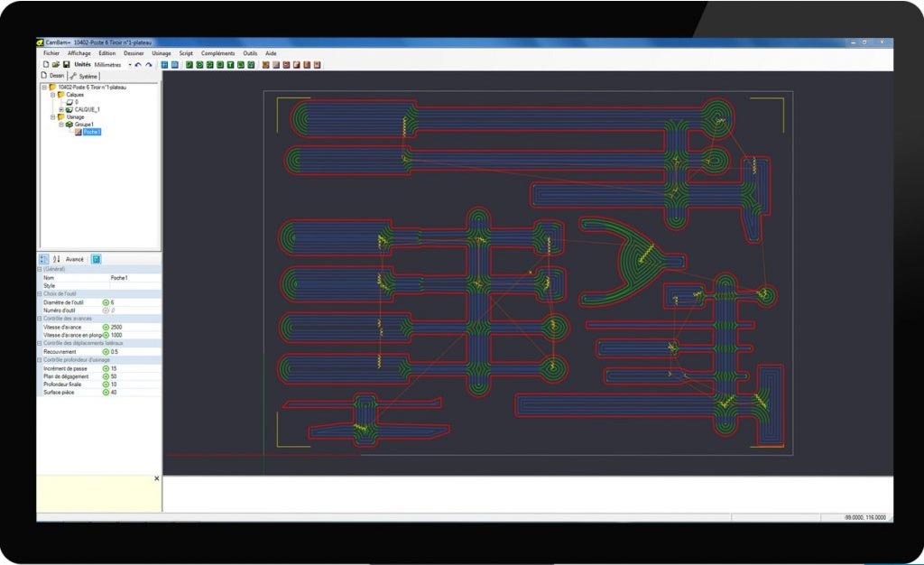Click the Save diskette icon
Viewport: 924px width, 565px height.
(x=66, y=65)
